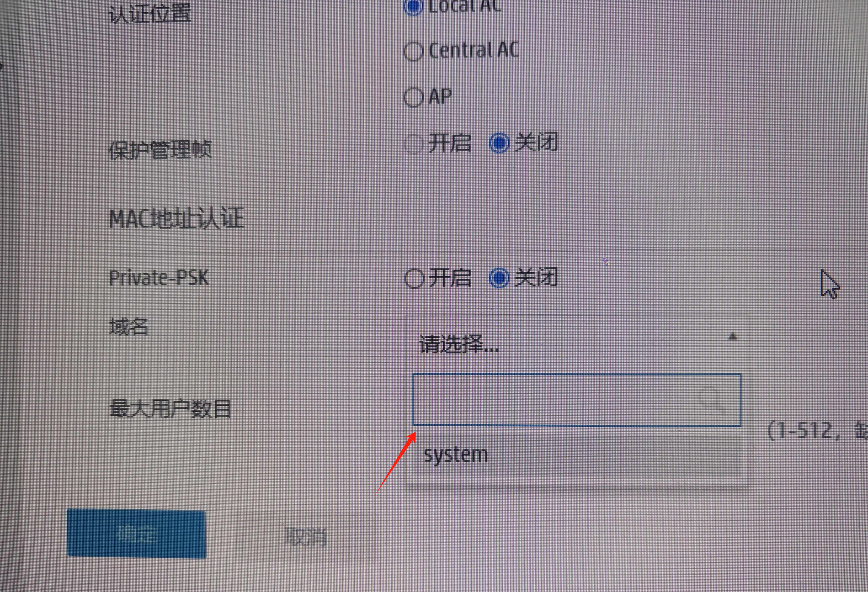Click the MAC地址认证 section heading

pyautogui.click(x=177, y=219)
